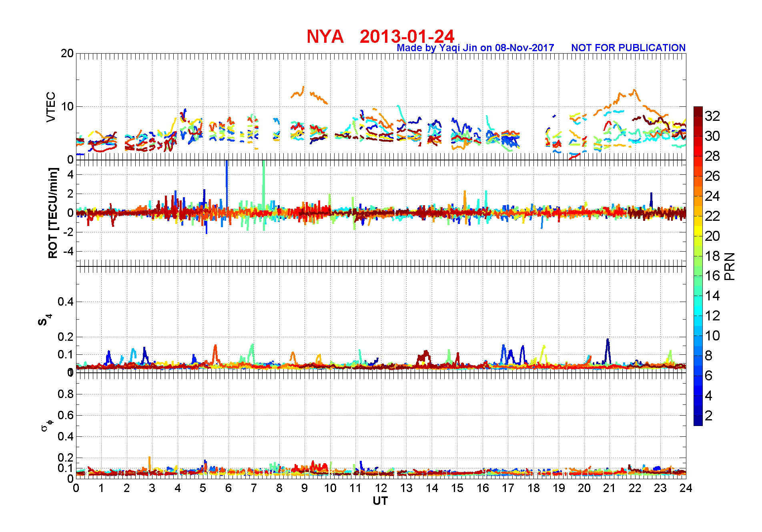Screen dimensions: 762x532
Task: Select the "32" tick label on the colorbar
Action: pos(712,116)
